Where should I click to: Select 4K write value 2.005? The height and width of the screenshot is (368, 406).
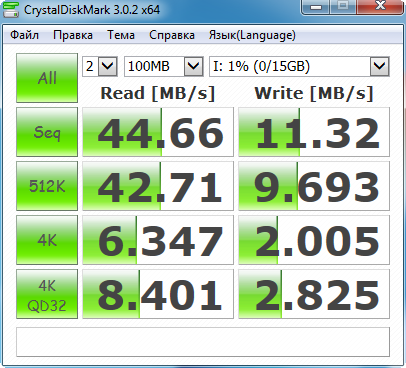click(314, 240)
